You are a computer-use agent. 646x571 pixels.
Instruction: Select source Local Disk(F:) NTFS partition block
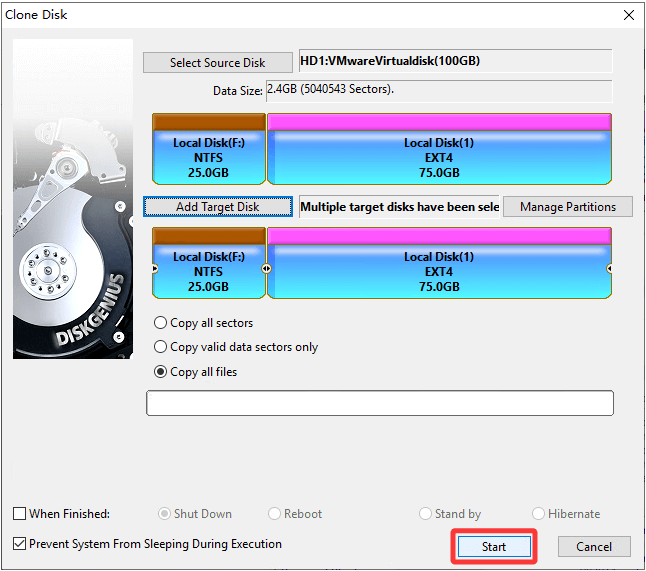click(x=208, y=157)
